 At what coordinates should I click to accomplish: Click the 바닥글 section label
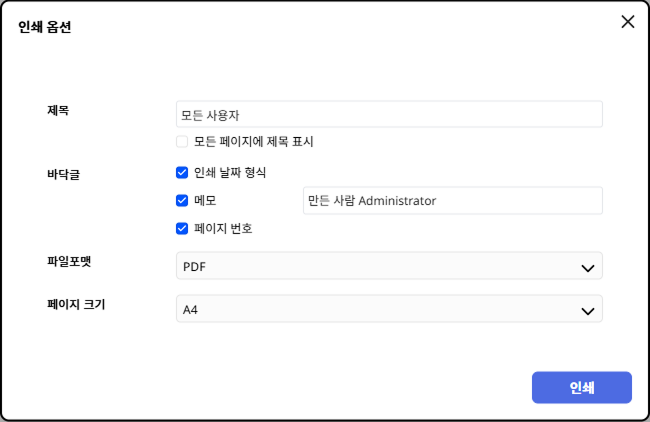coord(63,174)
